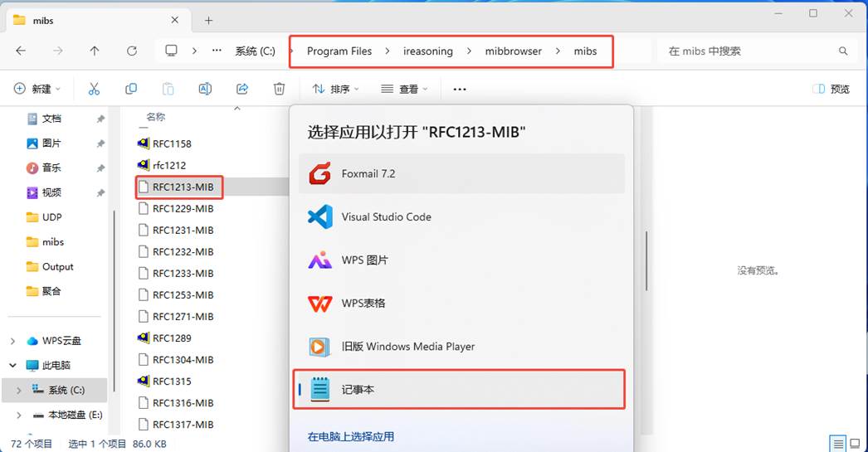Viewport: 868px width, 452px height.
Task: Click Program Files breadcrumb
Action: 339,51
